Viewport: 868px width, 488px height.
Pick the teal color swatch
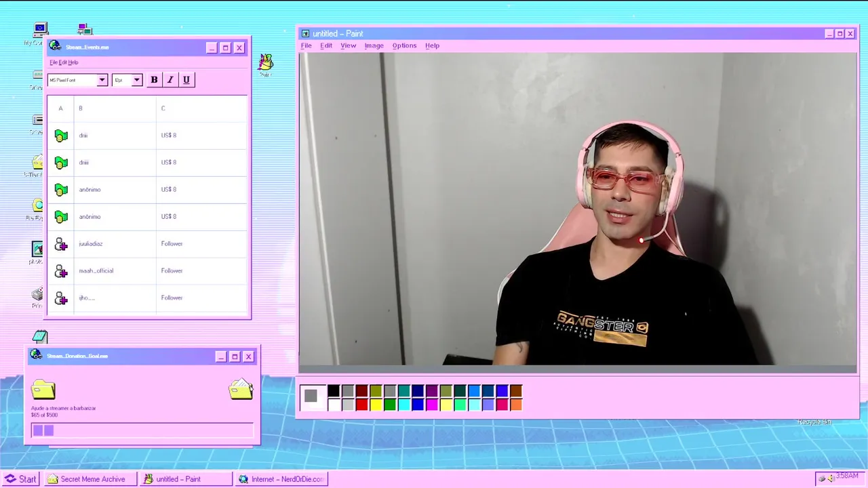click(x=404, y=391)
